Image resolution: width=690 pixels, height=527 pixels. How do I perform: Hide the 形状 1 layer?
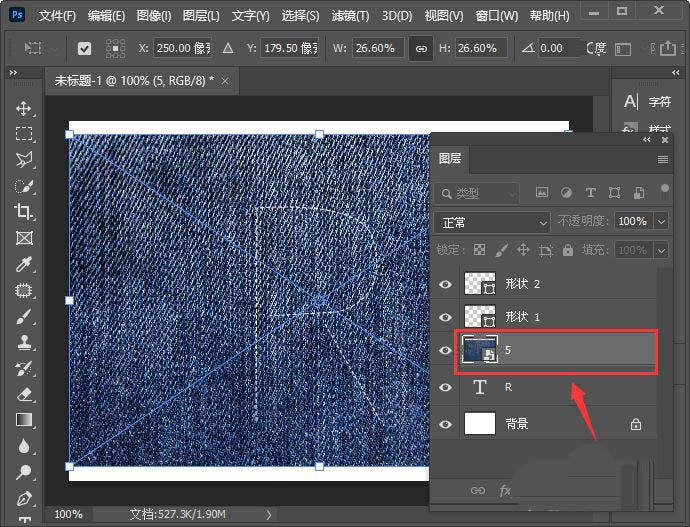point(445,317)
